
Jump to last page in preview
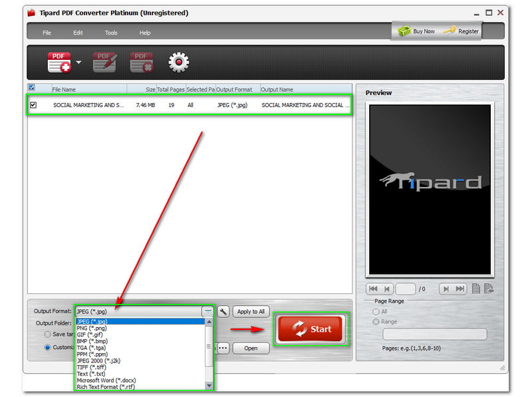pos(460,289)
